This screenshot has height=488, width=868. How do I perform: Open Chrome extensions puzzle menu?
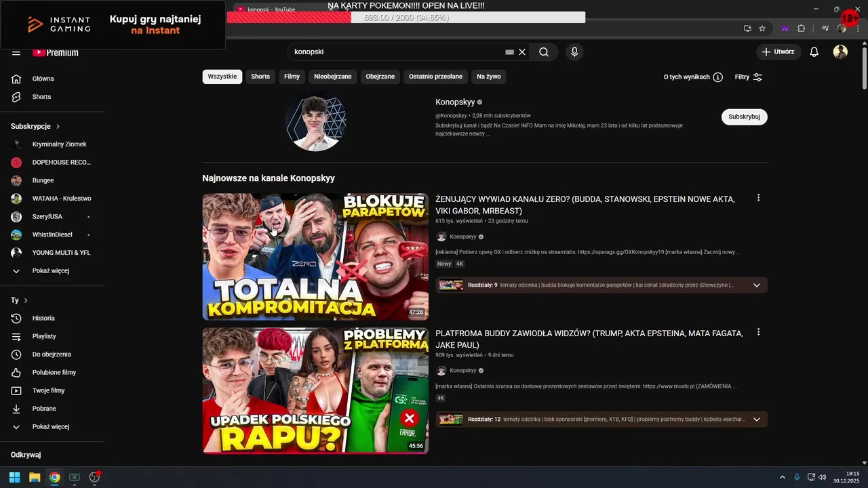point(801,28)
